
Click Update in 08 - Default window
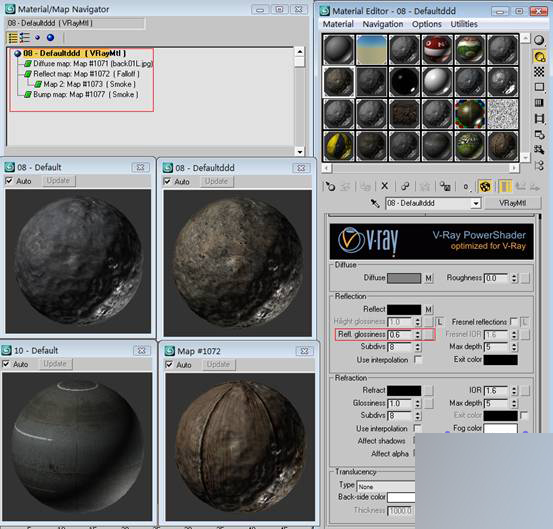point(58,181)
